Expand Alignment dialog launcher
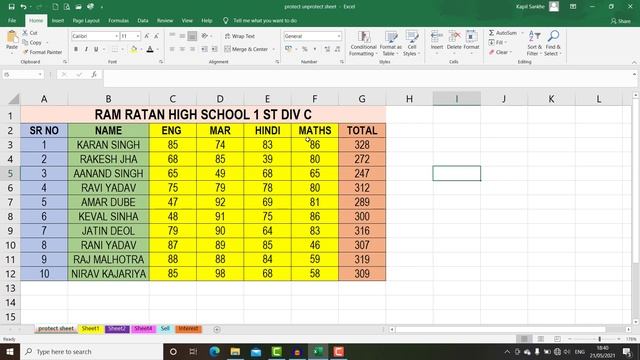This screenshot has width=640, height=360. [x=277, y=62]
